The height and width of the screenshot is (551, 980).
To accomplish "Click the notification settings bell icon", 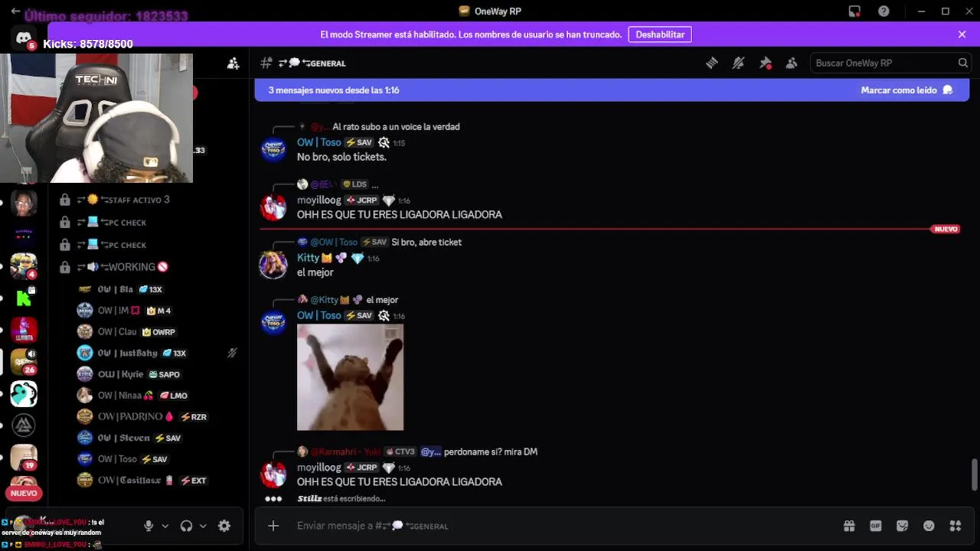I will click(x=738, y=64).
